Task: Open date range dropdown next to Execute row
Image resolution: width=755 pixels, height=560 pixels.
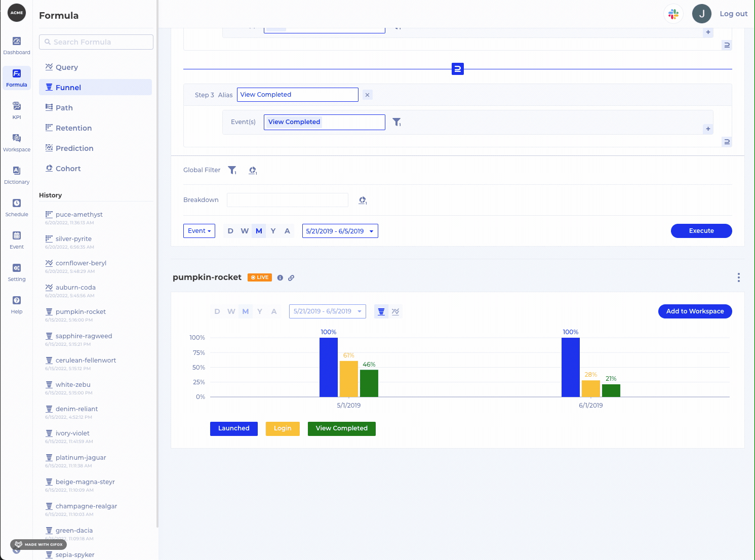Action: (x=340, y=231)
